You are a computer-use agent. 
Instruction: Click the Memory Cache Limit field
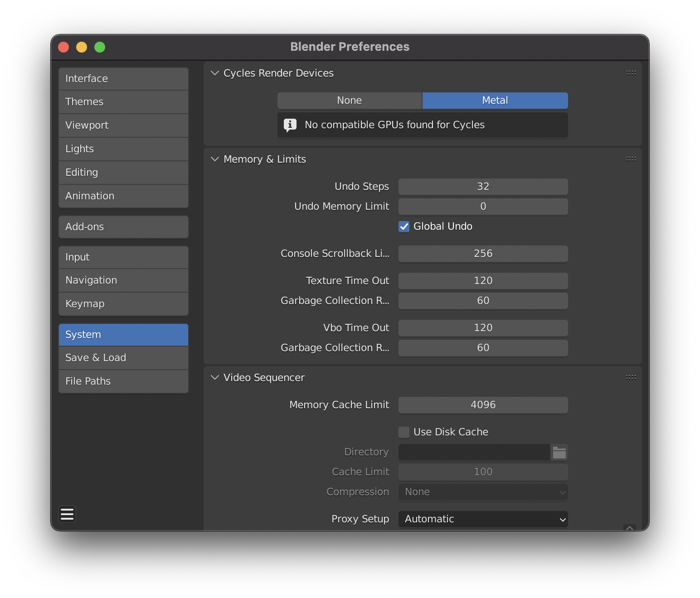483,405
